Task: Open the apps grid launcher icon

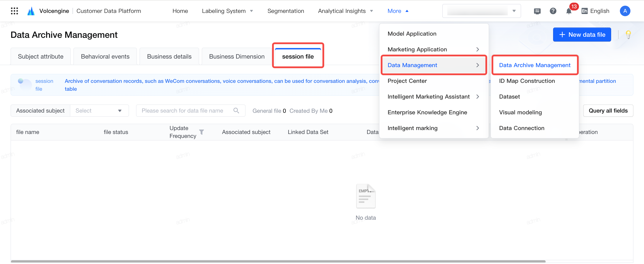Action: pyautogui.click(x=14, y=11)
